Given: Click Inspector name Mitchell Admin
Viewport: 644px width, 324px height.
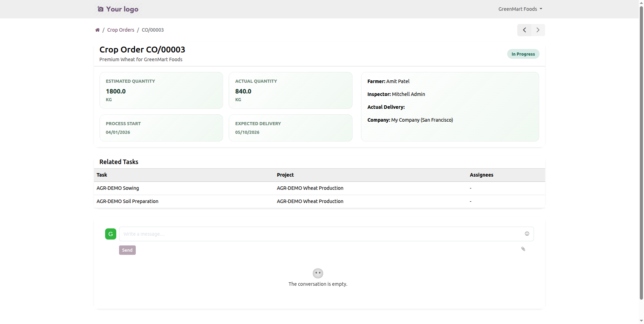Looking at the screenshot, I should [408, 94].
